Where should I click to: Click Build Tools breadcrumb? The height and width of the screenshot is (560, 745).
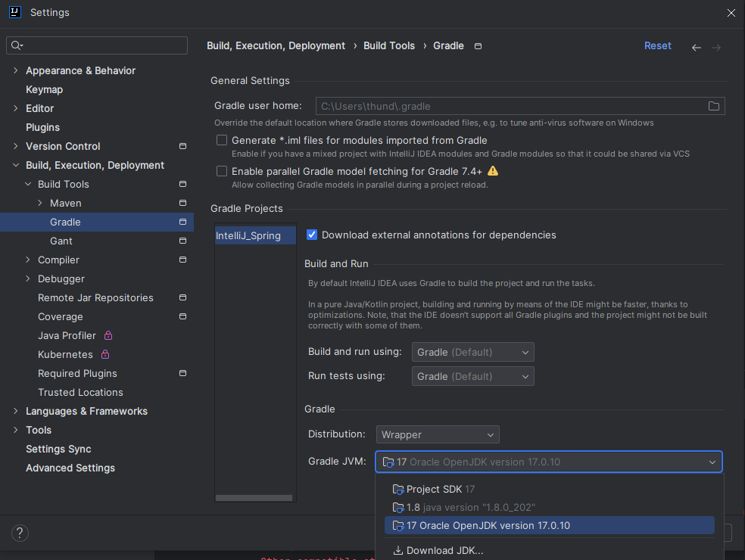pyautogui.click(x=388, y=45)
